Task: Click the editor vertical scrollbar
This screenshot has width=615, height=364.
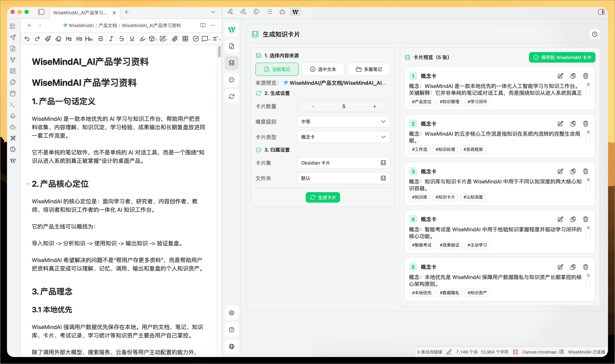Action: (x=219, y=52)
